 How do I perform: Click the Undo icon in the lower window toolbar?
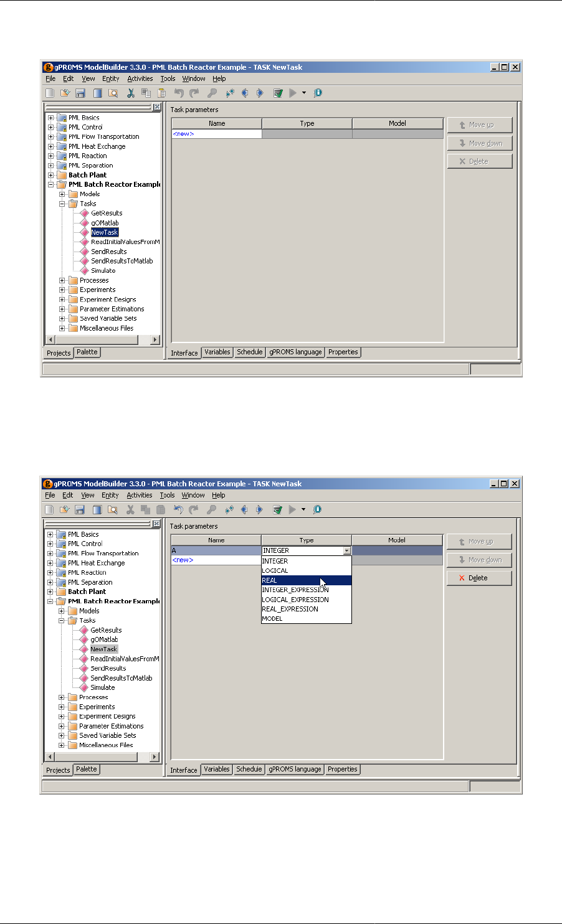pyautogui.click(x=178, y=509)
